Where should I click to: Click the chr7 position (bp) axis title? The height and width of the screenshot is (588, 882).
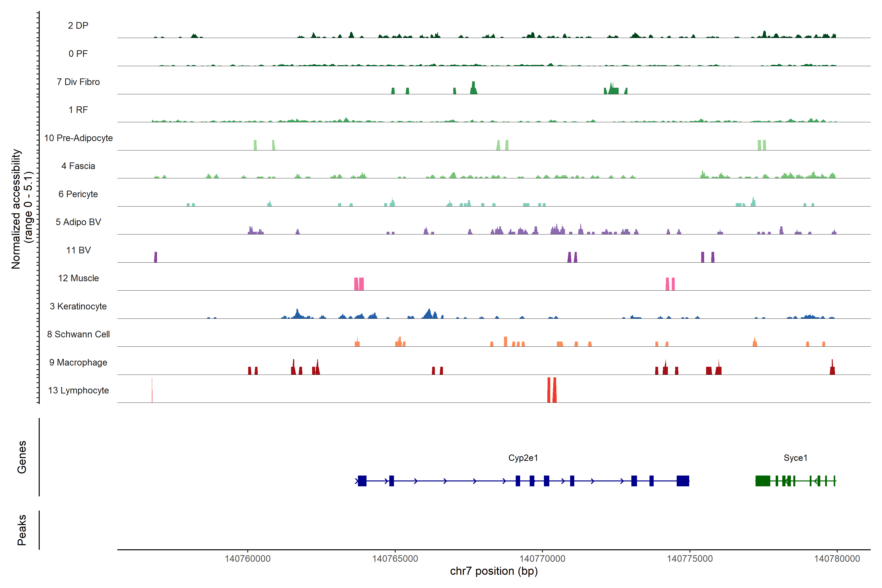click(493, 571)
